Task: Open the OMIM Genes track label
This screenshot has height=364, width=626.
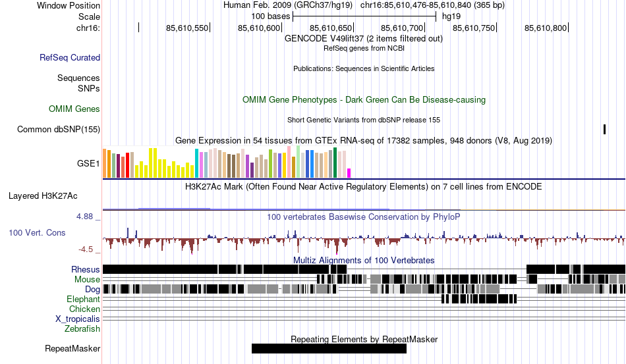Action: point(74,109)
